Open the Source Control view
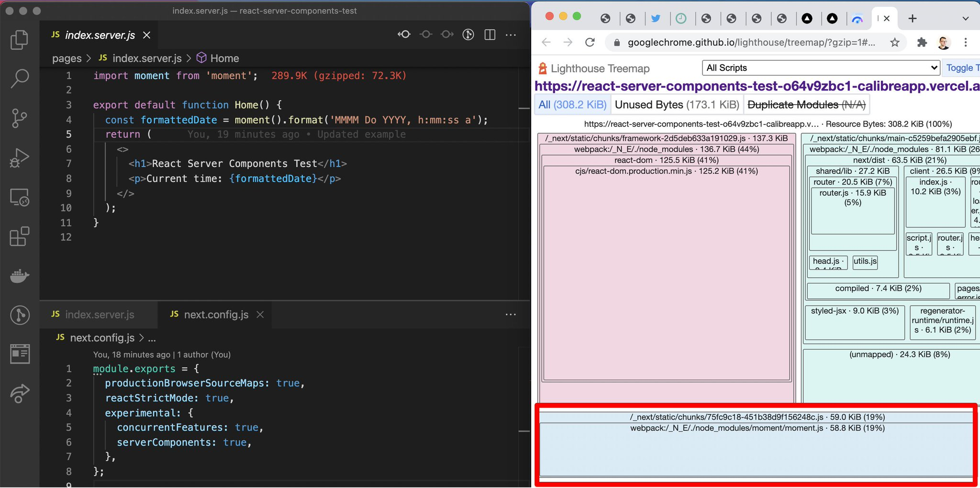This screenshot has width=980, height=488. 20,118
